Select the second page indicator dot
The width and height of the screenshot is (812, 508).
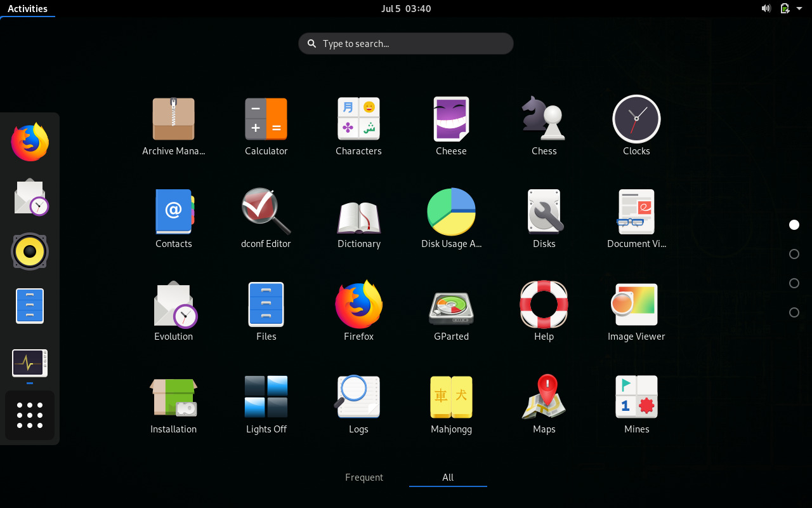794,253
